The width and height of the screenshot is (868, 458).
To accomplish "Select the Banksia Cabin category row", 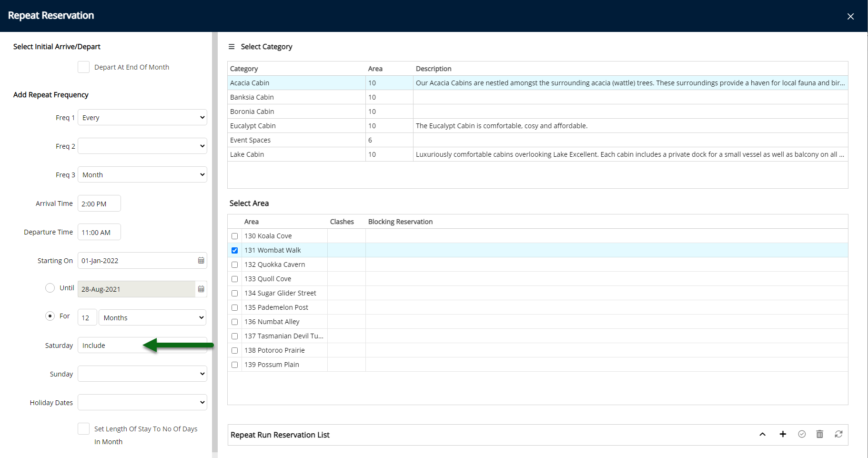I will point(537,97).
